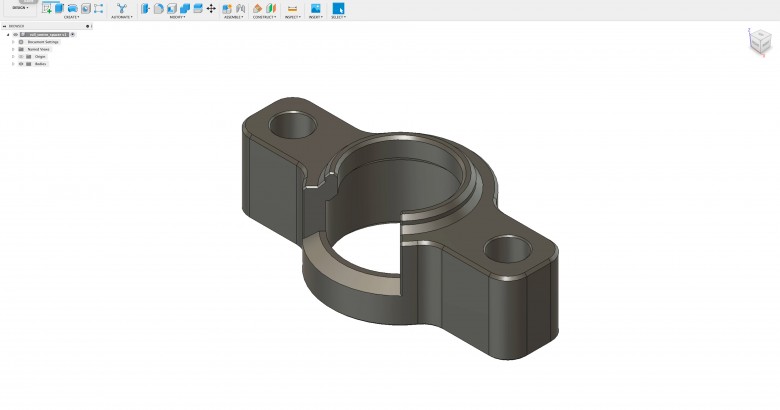Open the Modify dropdown menu

[x=177, y=17]
